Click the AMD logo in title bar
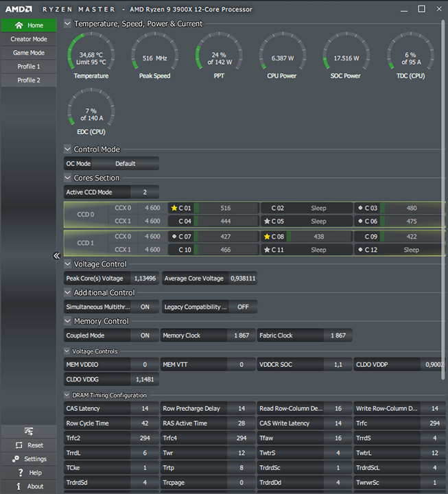 (x=19, y=9)
